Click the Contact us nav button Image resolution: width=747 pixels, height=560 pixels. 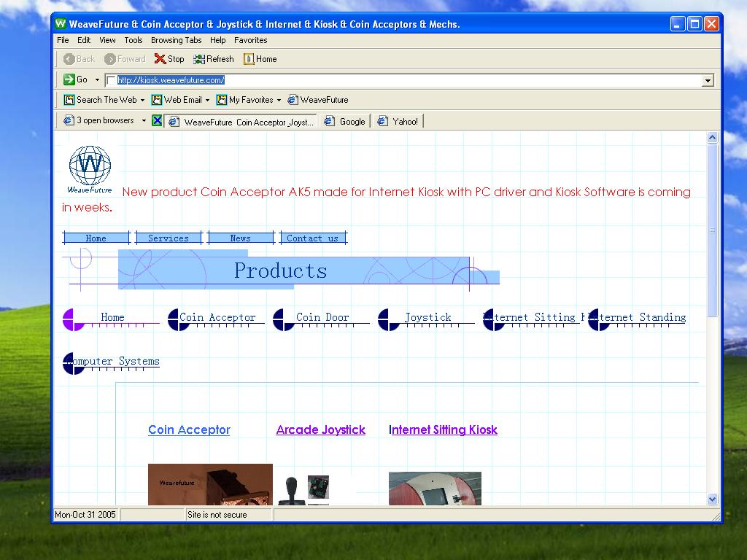click(x=313, y=238)
